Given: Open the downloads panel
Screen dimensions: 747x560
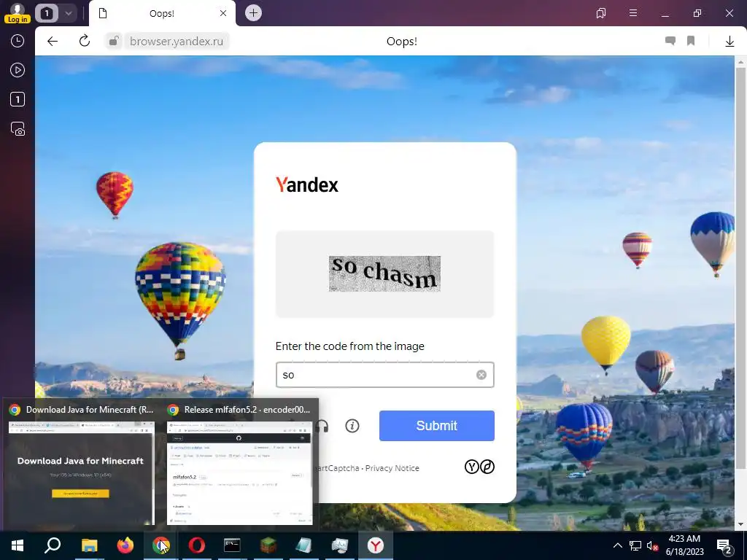Looking at the screenshot, I should point(729,42).
